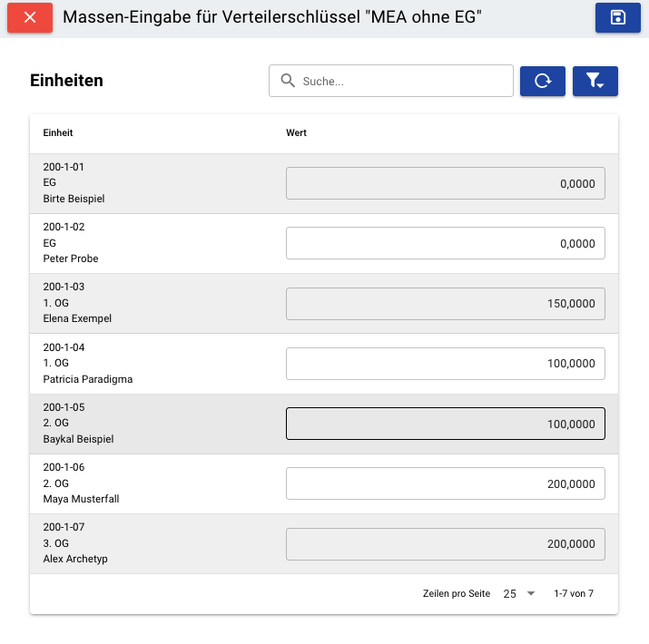Edit value field for Maya Musterfall

coord(446,483)
